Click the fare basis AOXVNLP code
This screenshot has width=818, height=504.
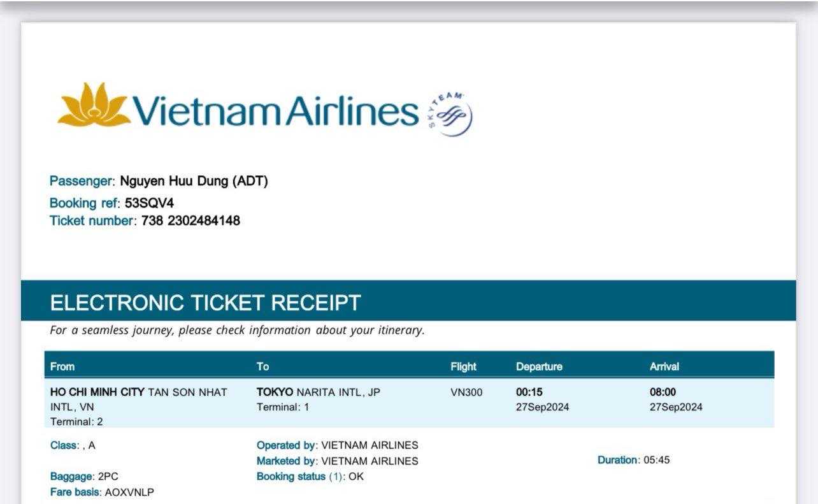129,492
